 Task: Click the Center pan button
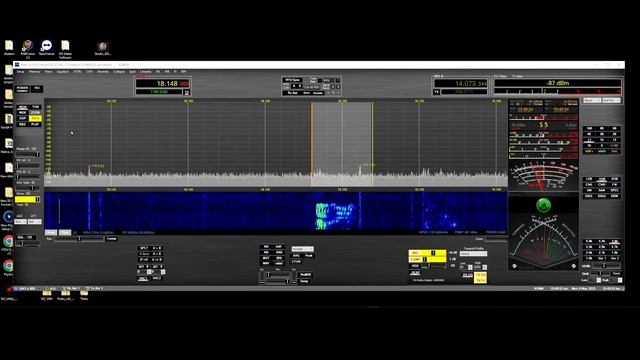(111, 239)
